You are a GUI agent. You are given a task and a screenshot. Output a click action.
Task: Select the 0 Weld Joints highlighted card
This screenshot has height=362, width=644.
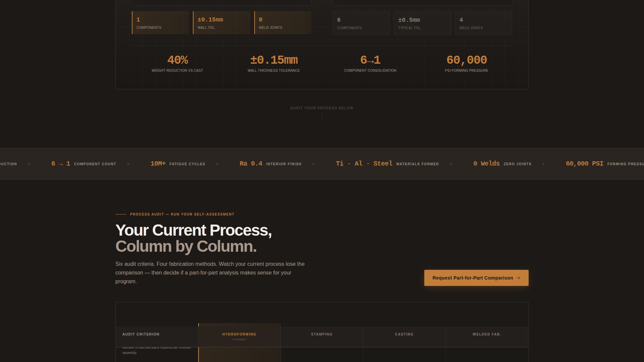tap(283, 23)
